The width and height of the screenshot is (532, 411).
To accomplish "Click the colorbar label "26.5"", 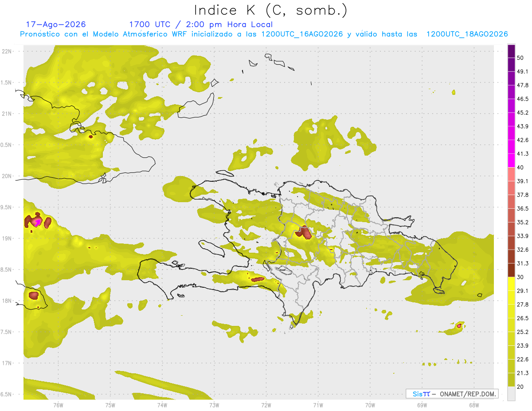I will coord(523,318).
